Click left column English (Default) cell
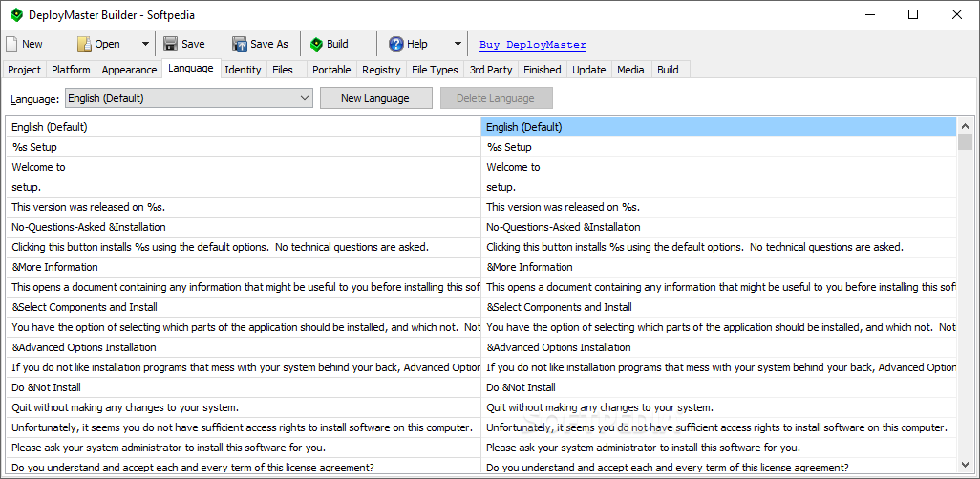980x479 pixels. click(x=244, y=127)
